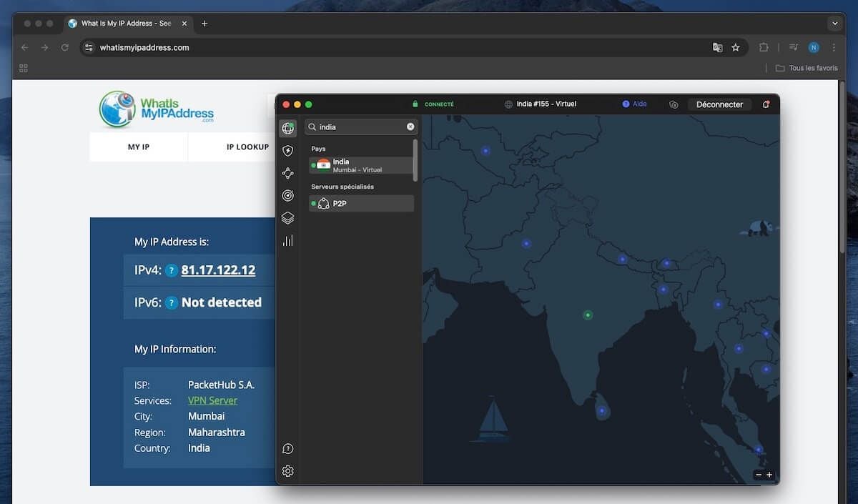Image resolution: width=858 pixels, height=504 pixels.
Task: Open Chrome apps grid in bookmarks bar
Action: (x=24, y=68)
